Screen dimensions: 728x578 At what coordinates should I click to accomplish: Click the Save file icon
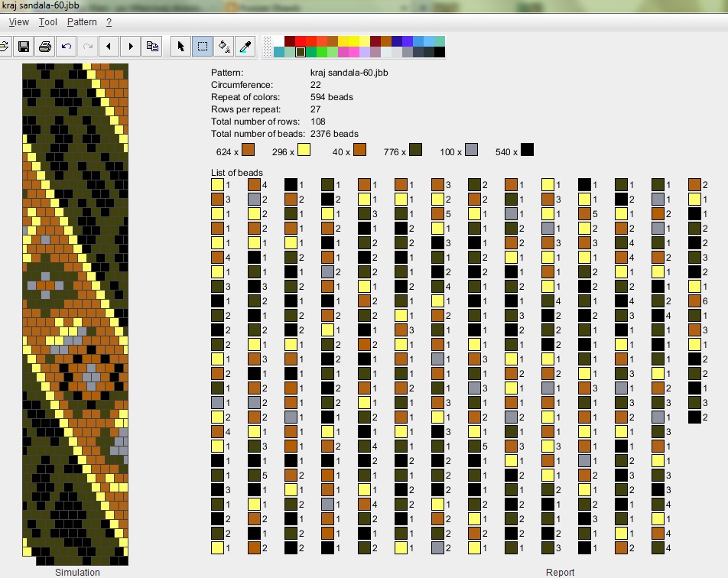[x=24, y=47]
